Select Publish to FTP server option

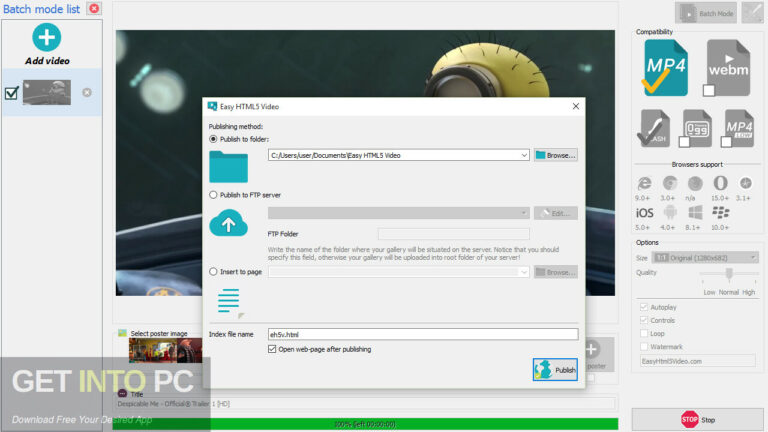pos(213,195)
